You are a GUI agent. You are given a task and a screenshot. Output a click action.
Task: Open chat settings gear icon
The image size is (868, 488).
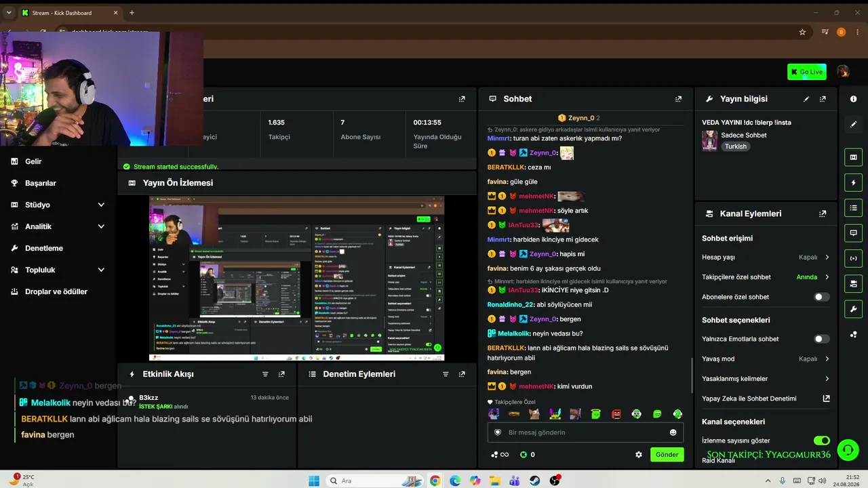pyautogui.click(x=639, y=455)
